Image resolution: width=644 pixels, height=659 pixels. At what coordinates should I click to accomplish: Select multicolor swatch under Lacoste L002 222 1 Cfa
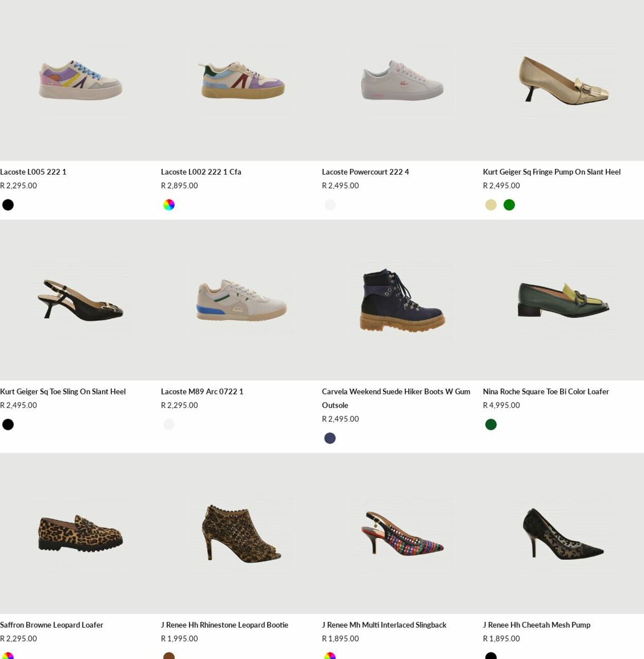[169, 205]
